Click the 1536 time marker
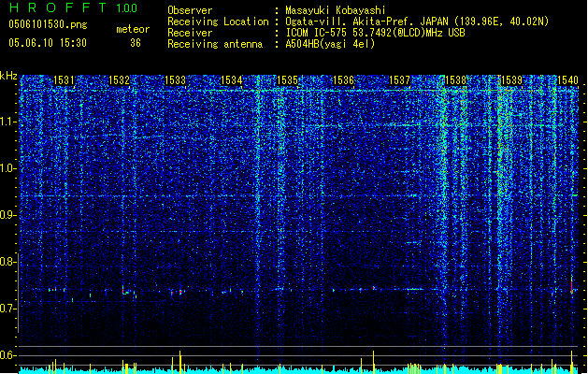Image resolution: width=588 pixels, height=374 pixels. pyautogui.click(x=343, y=80)
